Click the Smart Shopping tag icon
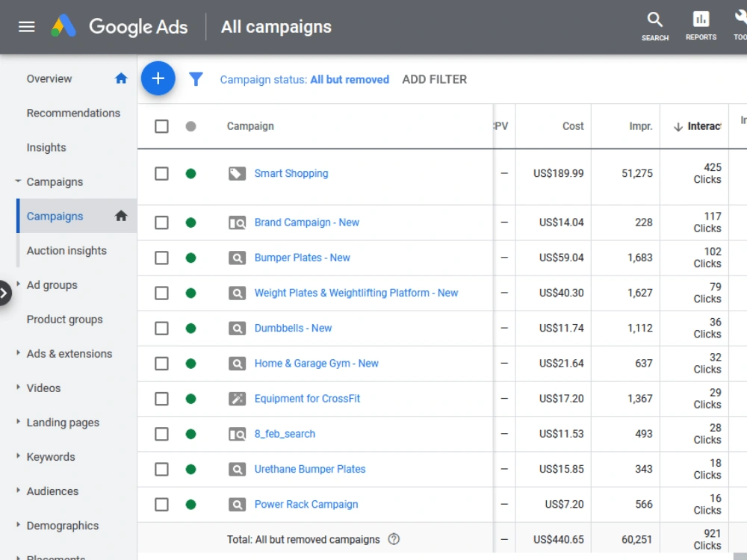747x560 pixels. [237, 173]
